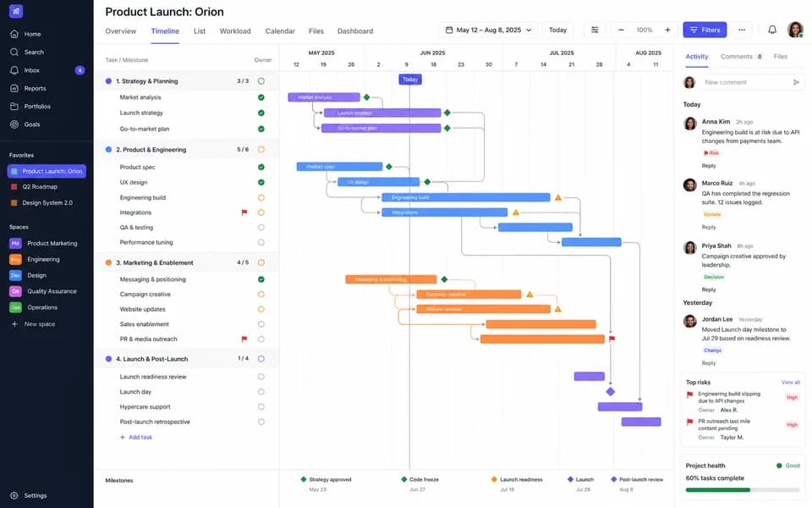Click the rocket app logo

[x=15, y=11]
